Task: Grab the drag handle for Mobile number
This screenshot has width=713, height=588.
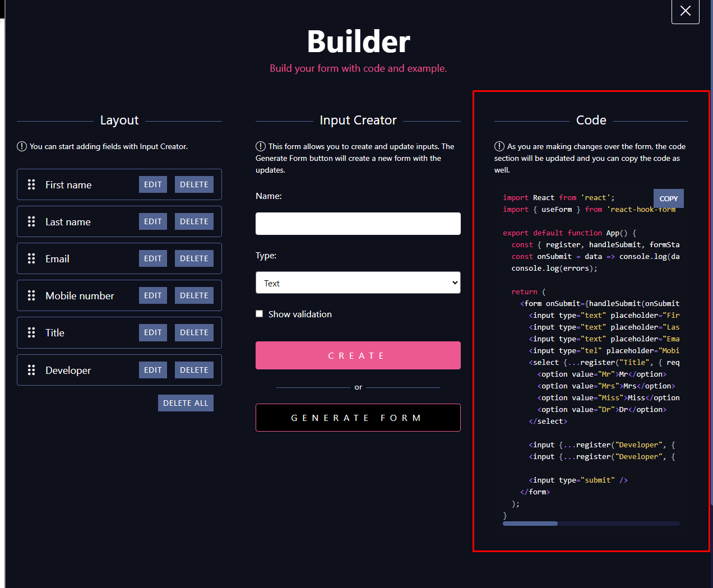Action: tap(31, 295)
